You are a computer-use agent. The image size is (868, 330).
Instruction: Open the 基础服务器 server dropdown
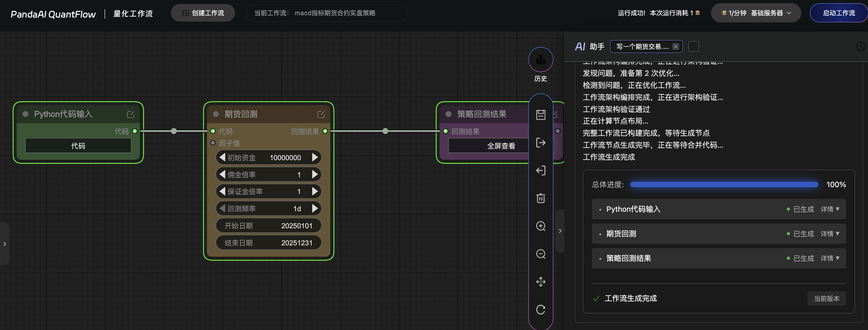[756, 13]
